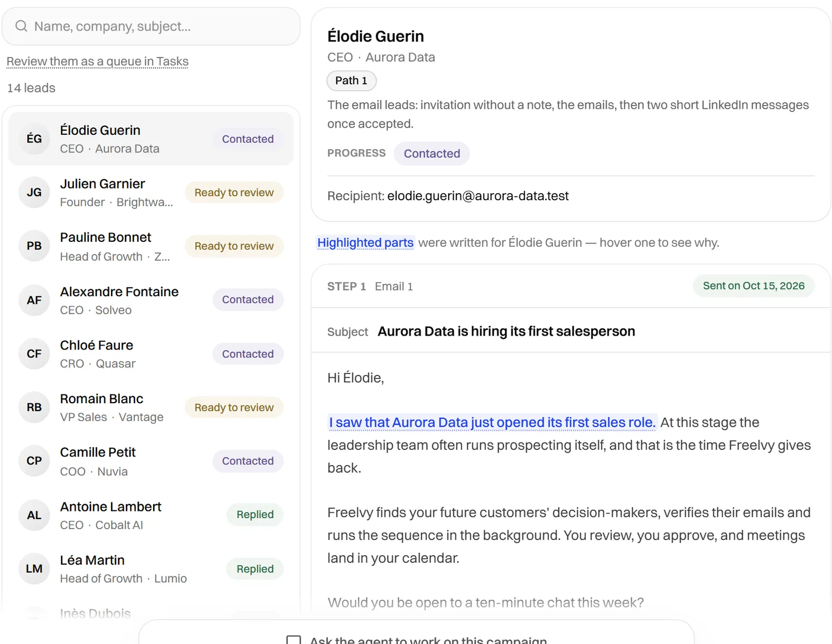Click the recipient email elodie.guerin@aurora-data.test

pyautogui.click(x=478, y=196)
